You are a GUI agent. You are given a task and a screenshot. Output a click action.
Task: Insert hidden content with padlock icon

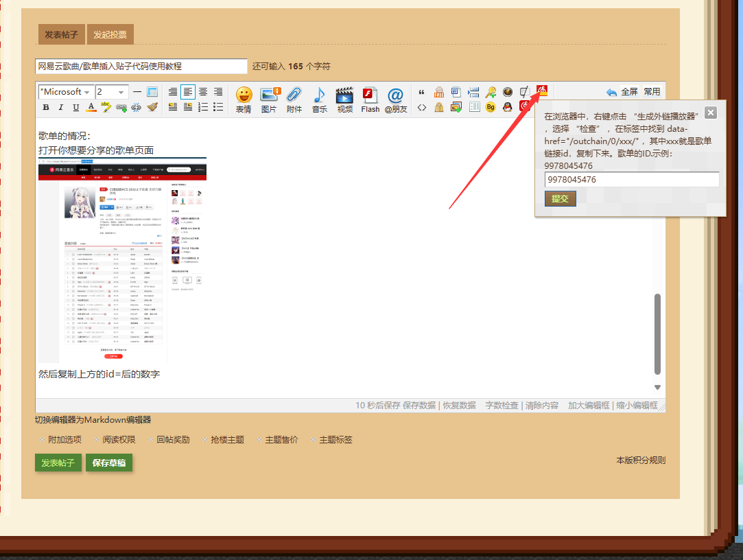pyautogui.click(x=439, y=107)
